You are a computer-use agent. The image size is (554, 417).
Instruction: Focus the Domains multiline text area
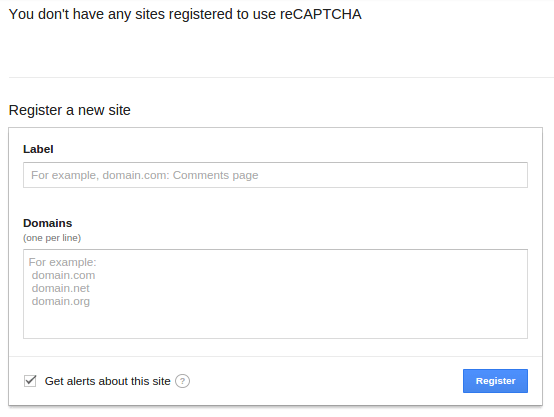[x=275, y=294]
